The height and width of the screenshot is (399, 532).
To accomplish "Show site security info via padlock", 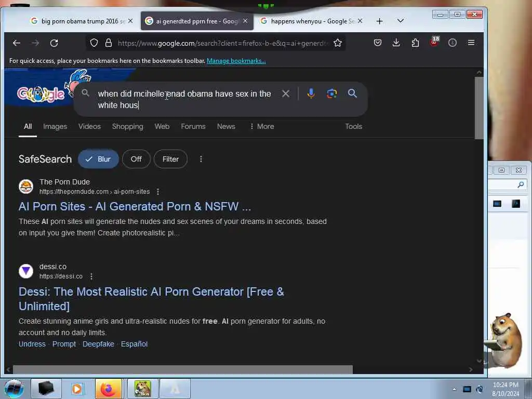I will (x=108, y=43).
